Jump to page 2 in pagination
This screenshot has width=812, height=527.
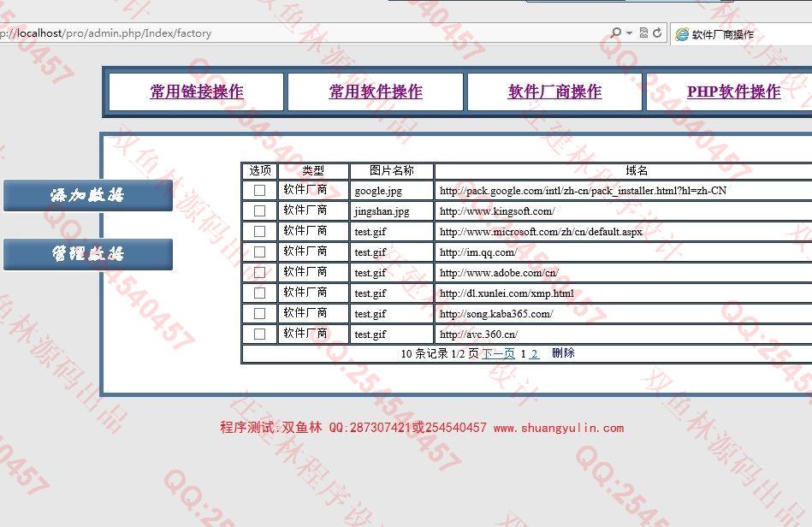(535, 353)
